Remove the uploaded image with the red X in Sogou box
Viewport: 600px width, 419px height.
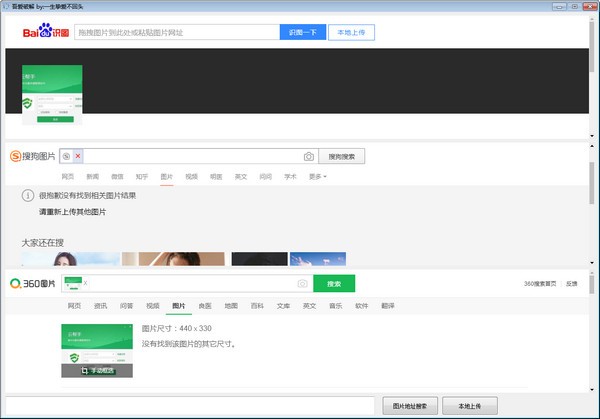click(x=78, y=156)
